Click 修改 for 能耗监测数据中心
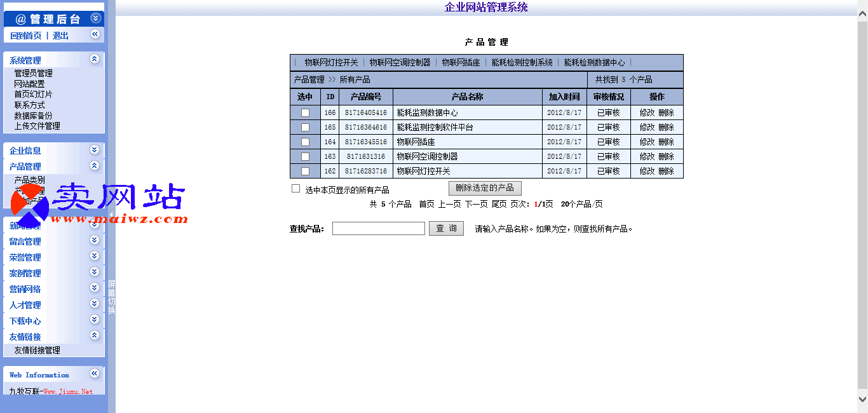This screenshot has height=413, width=868. (647, 113)
